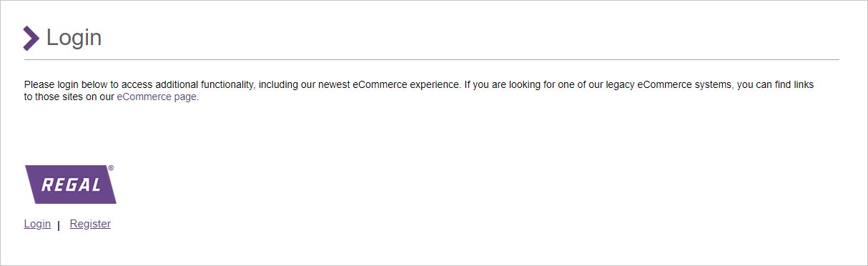This screenshot has width=868, height=266.
Task: Click the purple Regal logo
Action: point(70,184)
